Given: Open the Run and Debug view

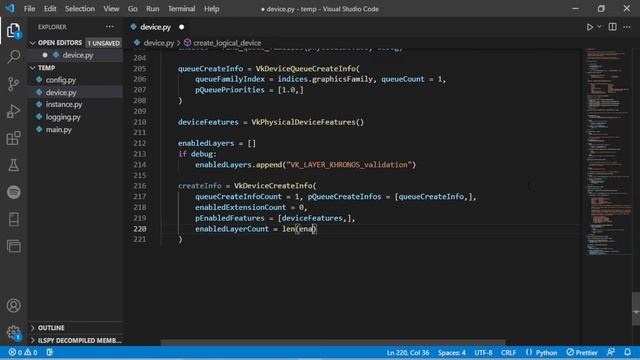Looking at the screenshot, I should tap(13, 111).
